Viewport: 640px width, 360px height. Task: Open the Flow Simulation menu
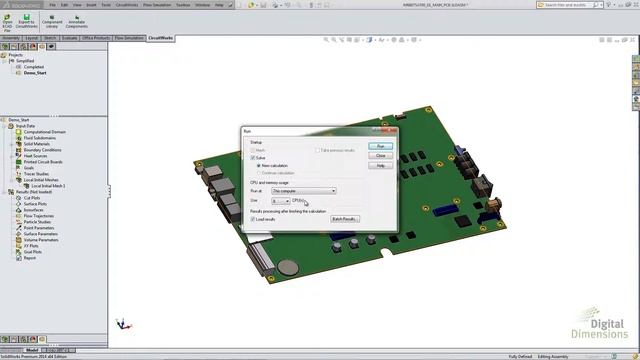[157, 5]
